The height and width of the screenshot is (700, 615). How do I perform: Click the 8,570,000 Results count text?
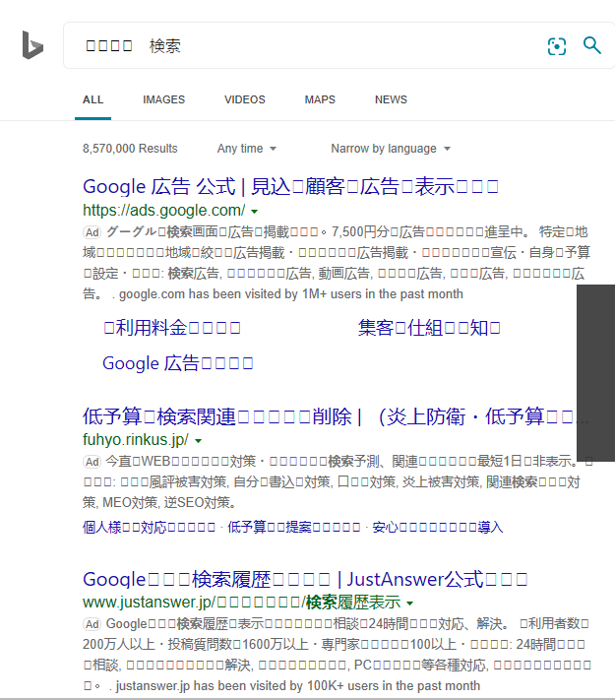click(130, 149)
